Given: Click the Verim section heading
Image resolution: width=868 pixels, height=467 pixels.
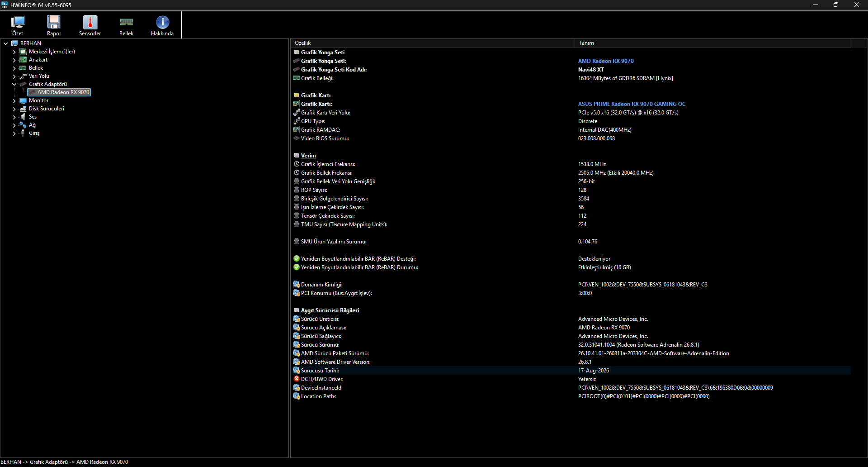Looking at the screenshot, I should (x=308, y=155).
